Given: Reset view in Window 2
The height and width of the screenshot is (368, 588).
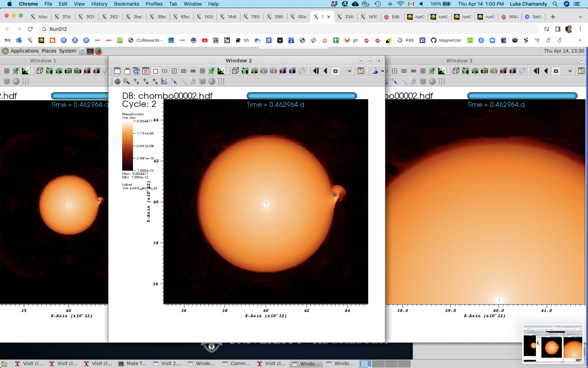Looking at the screenshot, I should pos(245,71).
